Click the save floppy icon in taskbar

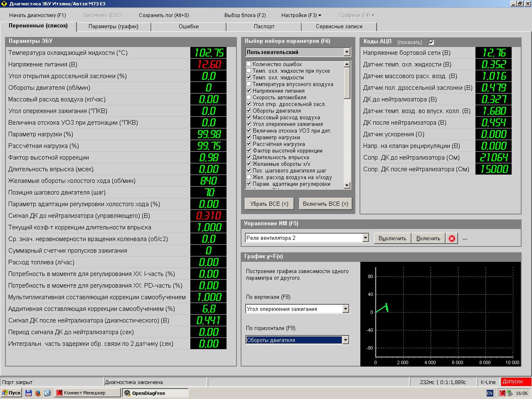tap(29, 393)
